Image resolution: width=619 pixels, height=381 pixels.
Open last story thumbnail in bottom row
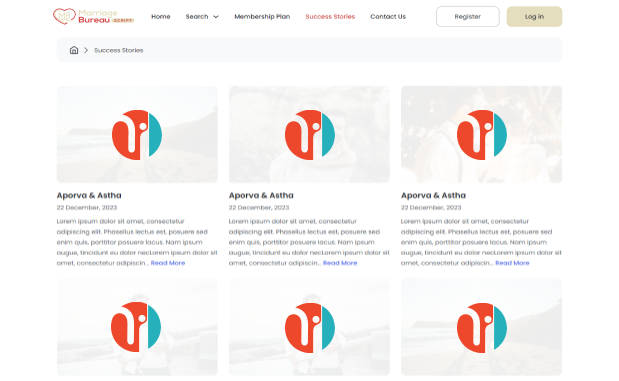481,327
